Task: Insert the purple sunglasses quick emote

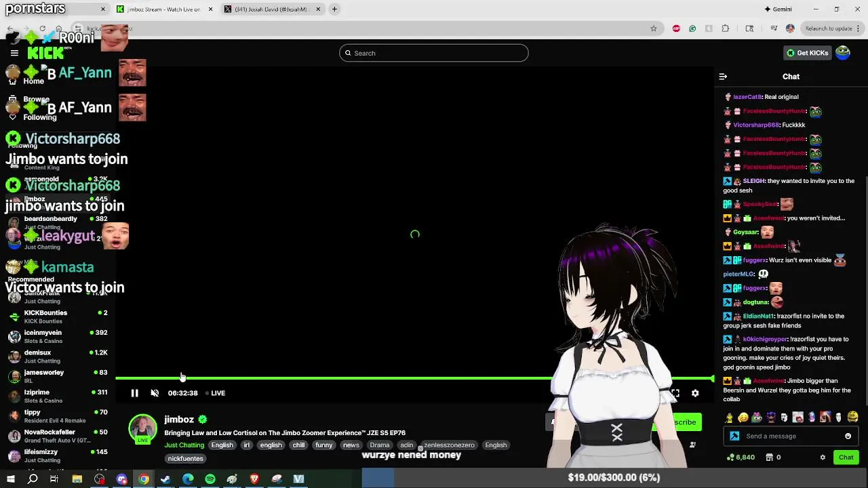Action: tap(770, 418)
